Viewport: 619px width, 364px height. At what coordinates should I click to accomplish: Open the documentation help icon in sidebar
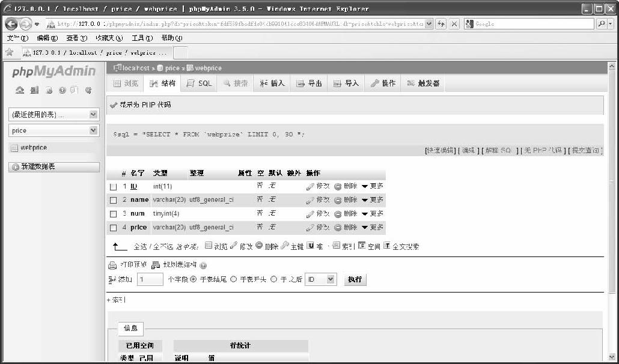(x=63, y=90)
